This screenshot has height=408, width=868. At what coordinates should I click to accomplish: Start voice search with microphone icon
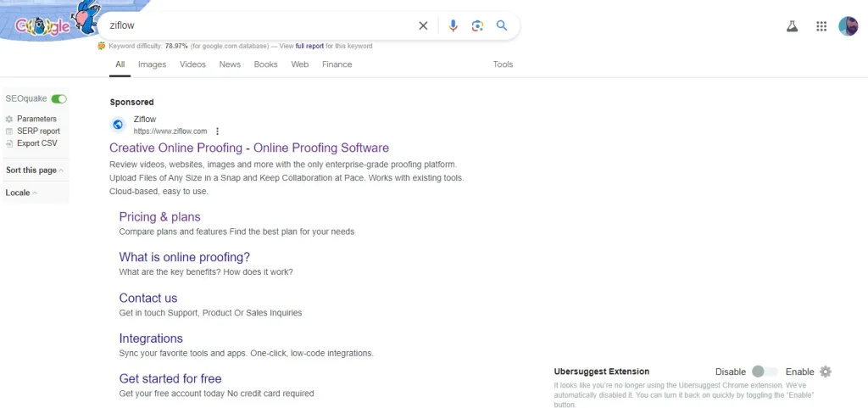pos(453,25)
